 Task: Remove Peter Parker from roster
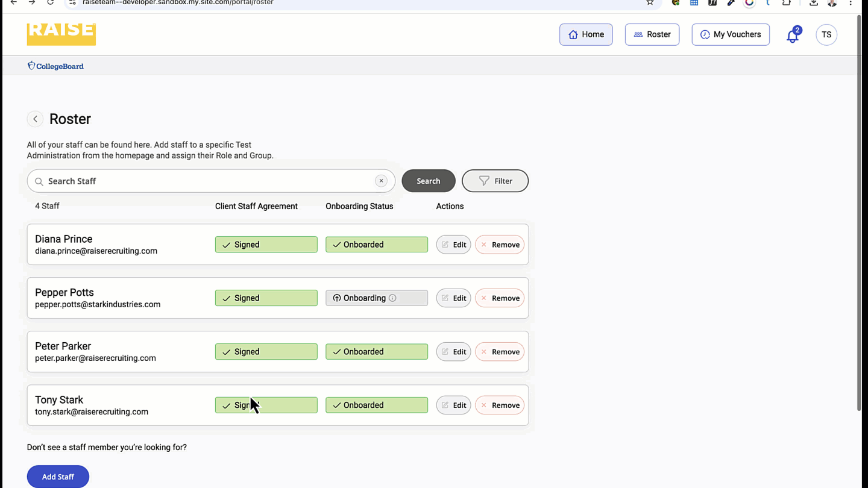tap(499, 352)
